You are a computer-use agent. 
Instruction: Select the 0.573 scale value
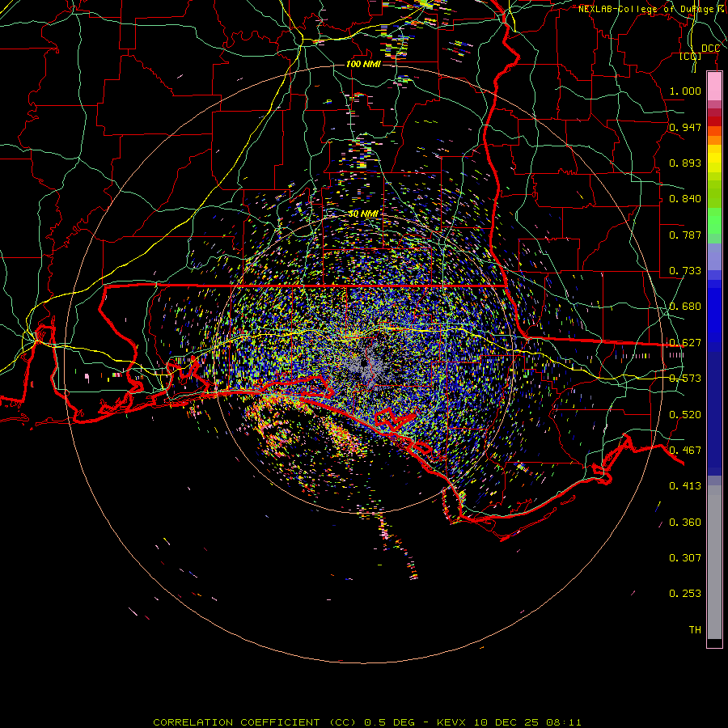click(x=685, y=379)
